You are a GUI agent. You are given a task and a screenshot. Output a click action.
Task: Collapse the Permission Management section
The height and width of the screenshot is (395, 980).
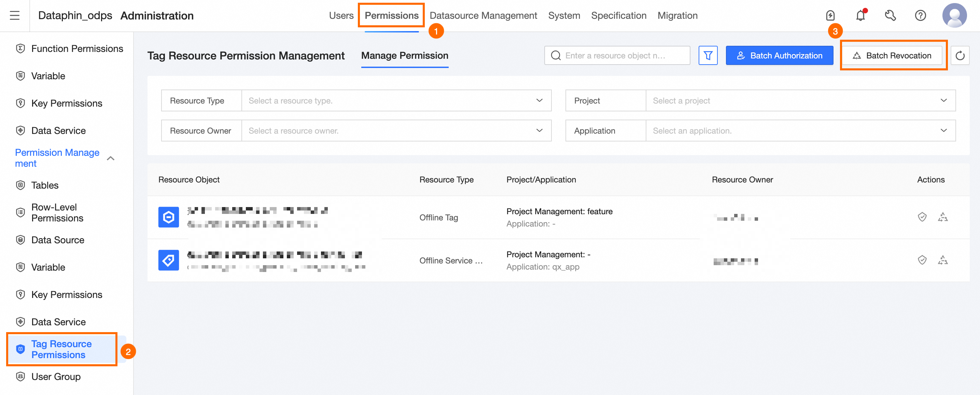point(111,158)
